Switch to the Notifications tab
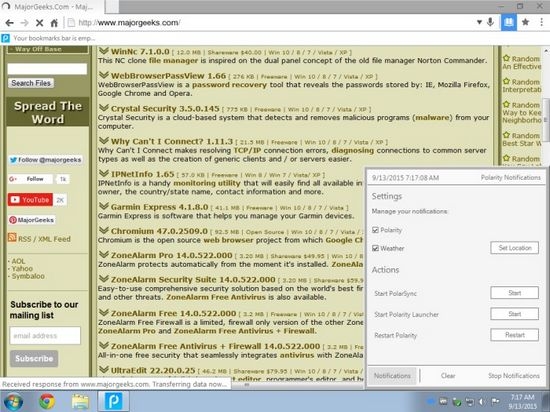 [x=392, y=376]
